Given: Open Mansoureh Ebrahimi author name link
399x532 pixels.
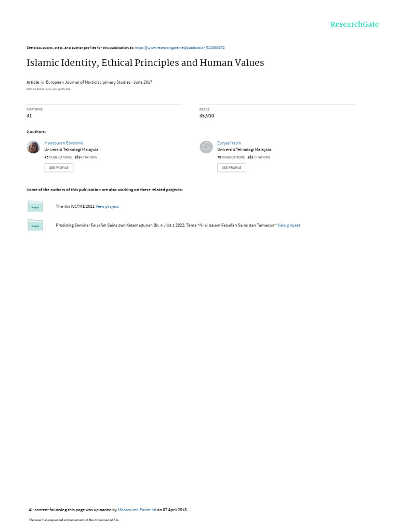Looking at the screenshot, I should [x=63, y=143].
